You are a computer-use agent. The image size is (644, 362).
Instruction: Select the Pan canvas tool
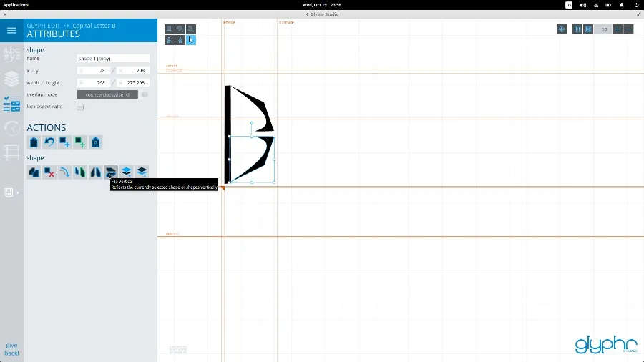point(562,29)
